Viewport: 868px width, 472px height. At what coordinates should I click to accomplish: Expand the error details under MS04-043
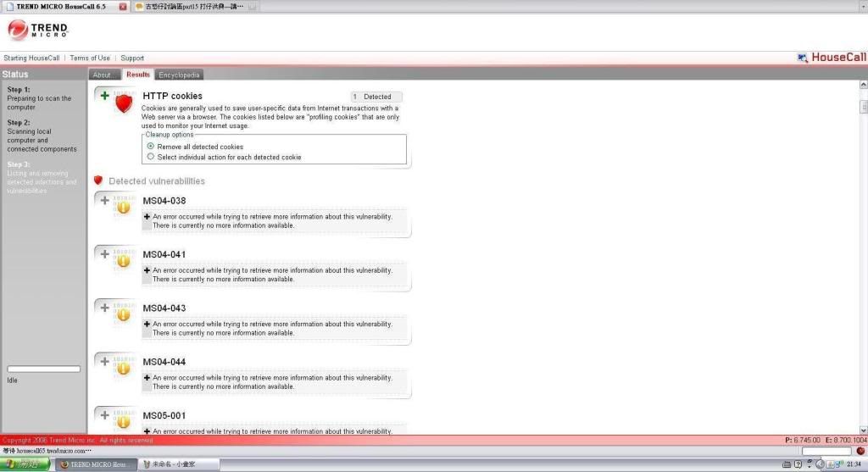click(x=147, y=325)
